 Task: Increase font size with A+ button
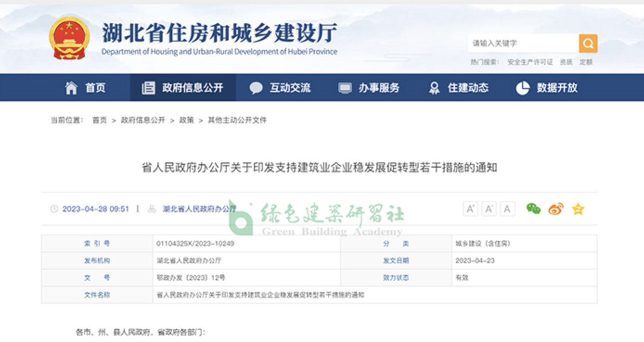(x=470, y=209)
